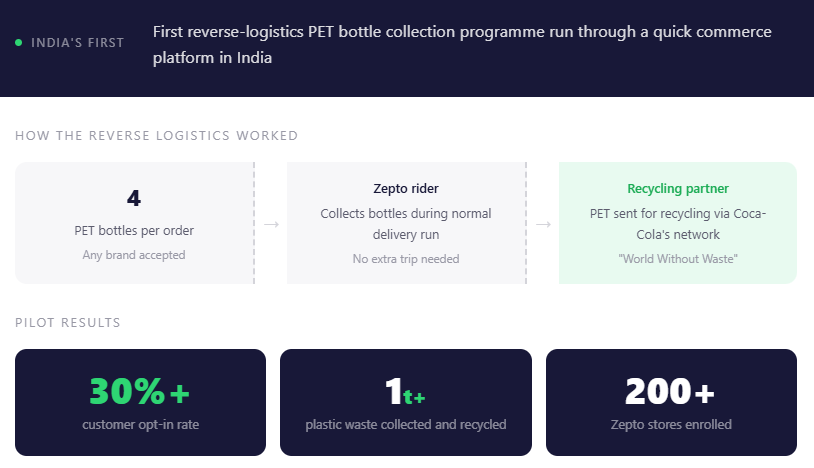Select the INDIA'S FIRST label
814x468 pixels.
point(78,43)
